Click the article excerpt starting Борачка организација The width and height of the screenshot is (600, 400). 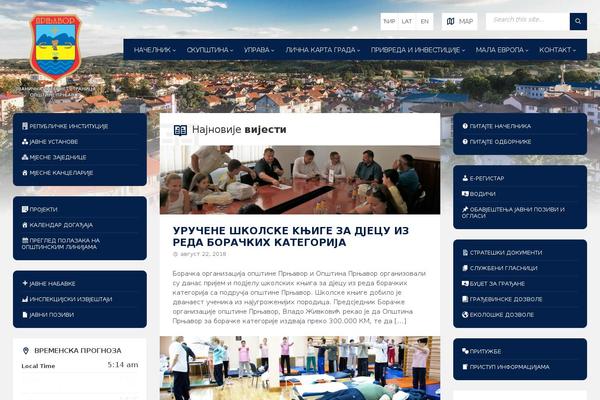pos(299,297)
